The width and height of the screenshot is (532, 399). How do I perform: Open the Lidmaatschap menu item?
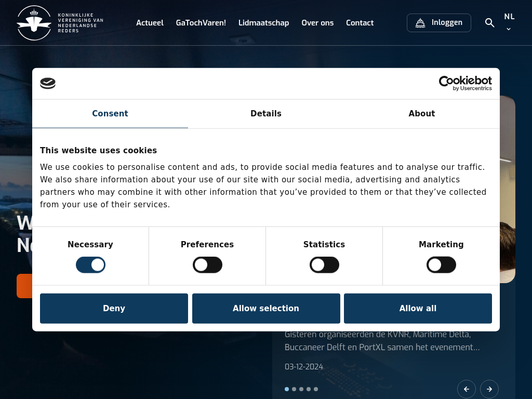pyautogui.click(x=263, y=23)
